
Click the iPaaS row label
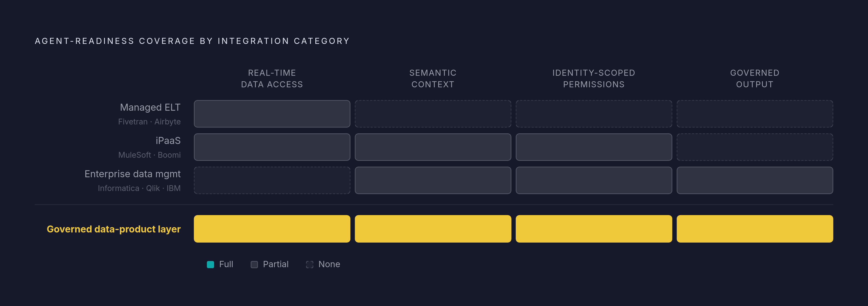click(x=168, y=141)
